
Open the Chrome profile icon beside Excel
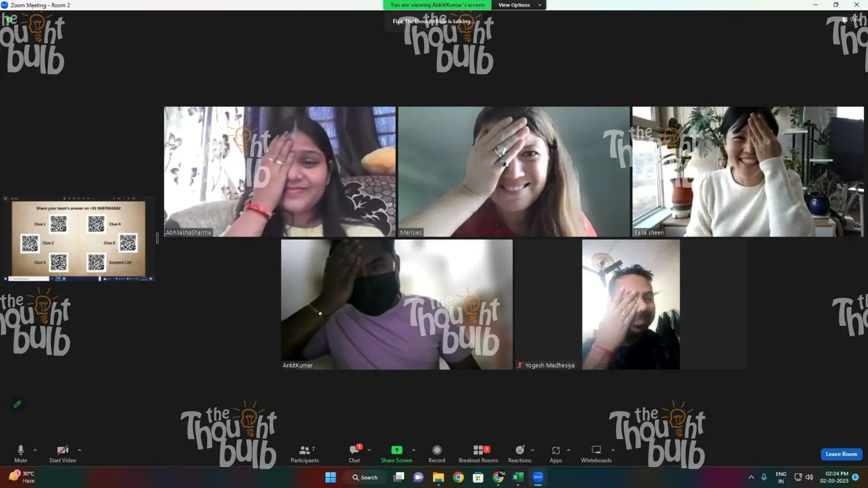[498, 477]
